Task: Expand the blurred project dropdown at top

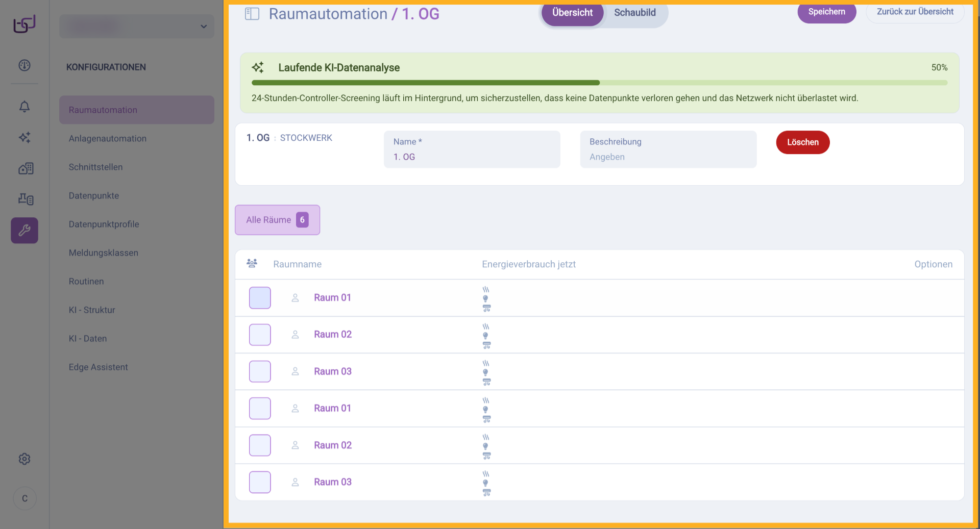Action: [137, 27]
